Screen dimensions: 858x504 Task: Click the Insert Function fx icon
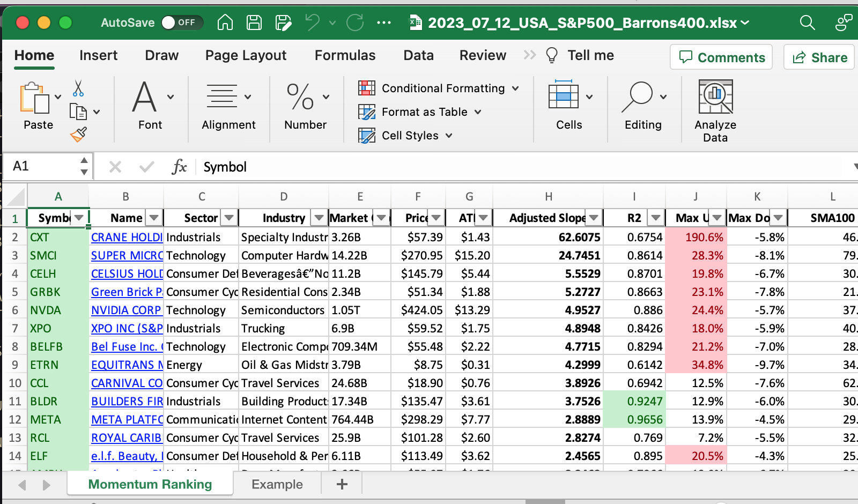click(179, 167)
